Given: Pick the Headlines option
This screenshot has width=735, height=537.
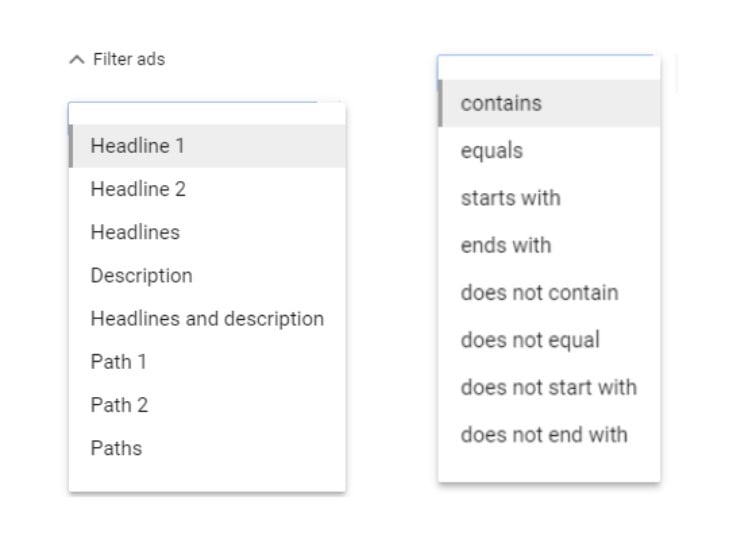Looking at the screenshot, I should (207, 232).
